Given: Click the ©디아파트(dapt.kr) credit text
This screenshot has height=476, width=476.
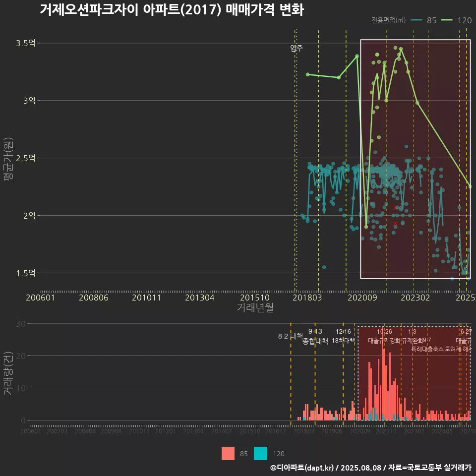Looking at the screenshot, I should pos(302,468).
